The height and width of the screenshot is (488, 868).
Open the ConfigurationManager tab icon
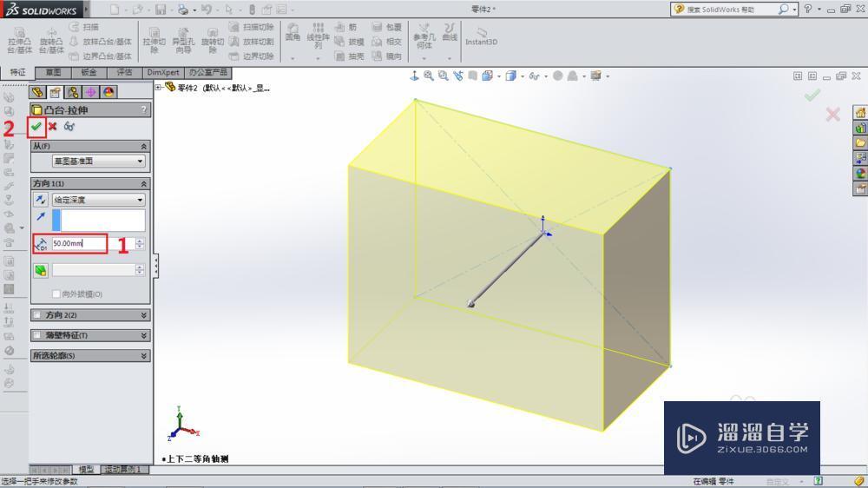click(x=73, y=92)
